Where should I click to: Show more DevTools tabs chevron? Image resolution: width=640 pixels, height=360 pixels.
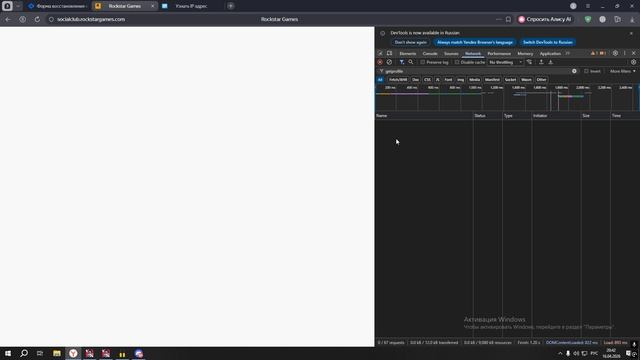[x=568, y=53]
